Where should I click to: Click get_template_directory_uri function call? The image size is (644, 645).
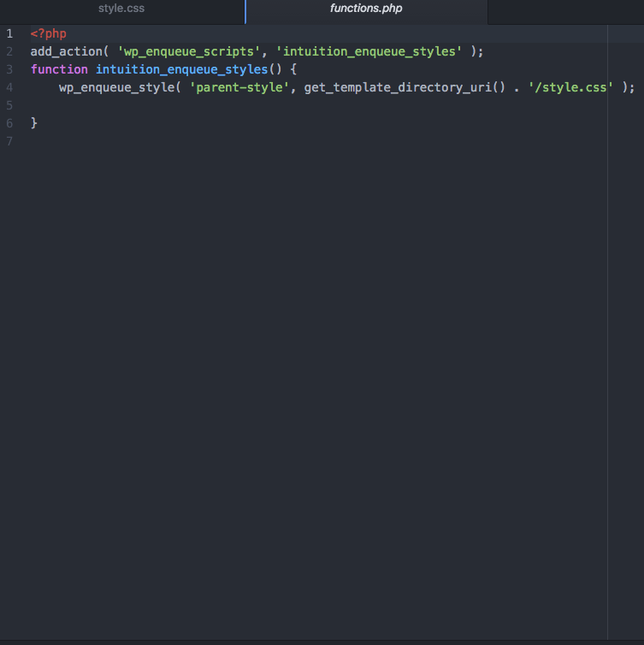[x=398, y=87]
